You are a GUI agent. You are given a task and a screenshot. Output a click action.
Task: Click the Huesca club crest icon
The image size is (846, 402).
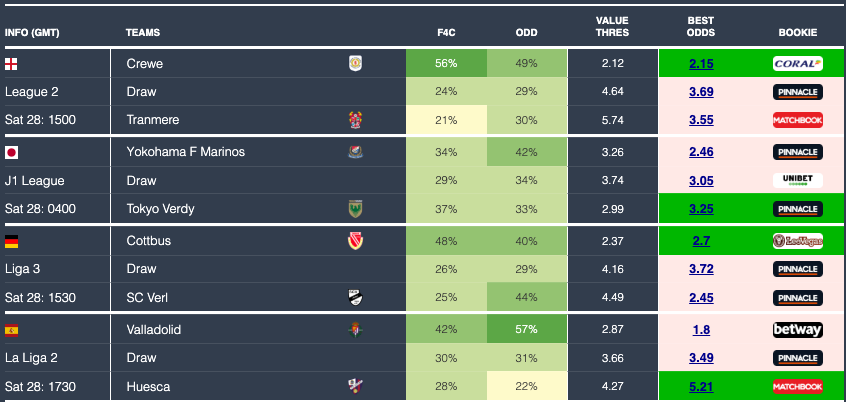click(x=355, y=386)
